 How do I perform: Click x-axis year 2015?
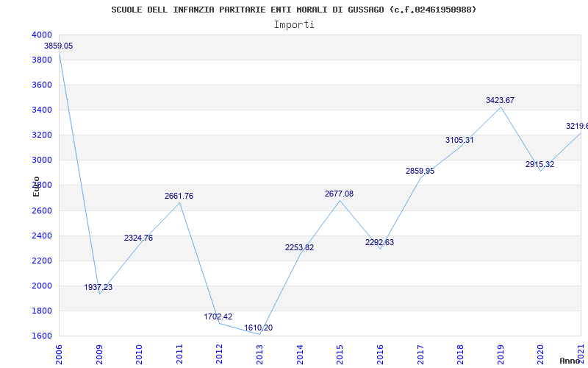click(340, 354)
